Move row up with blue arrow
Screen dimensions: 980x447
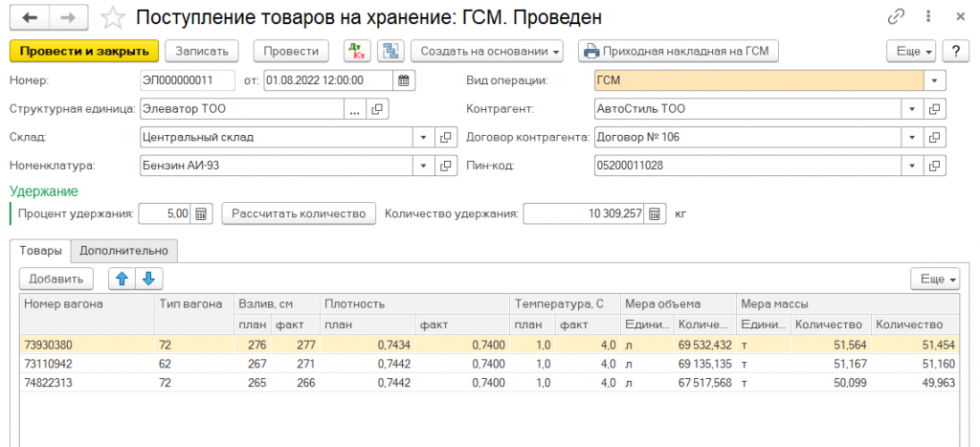point(121,279)
